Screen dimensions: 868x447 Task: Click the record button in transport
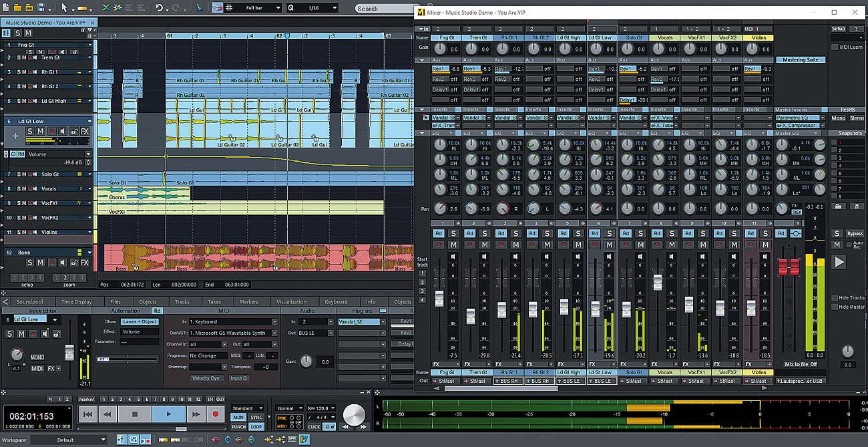pos(216,414)
